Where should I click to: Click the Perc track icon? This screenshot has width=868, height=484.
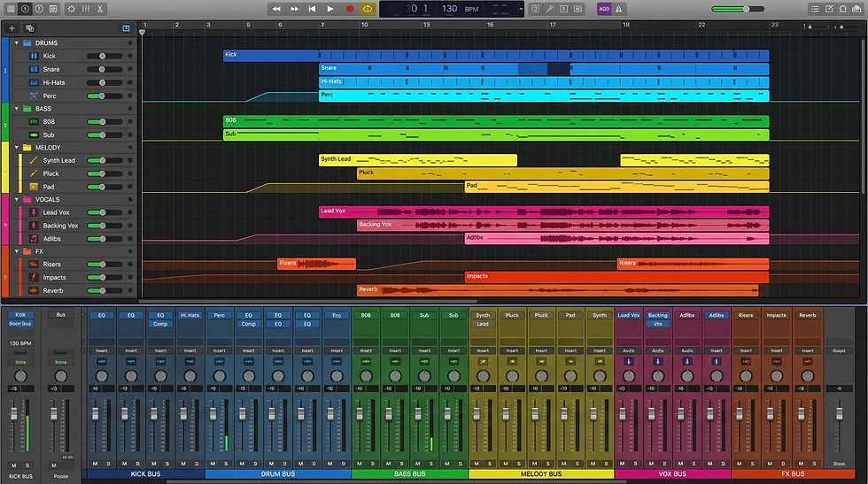pos(34,96)
